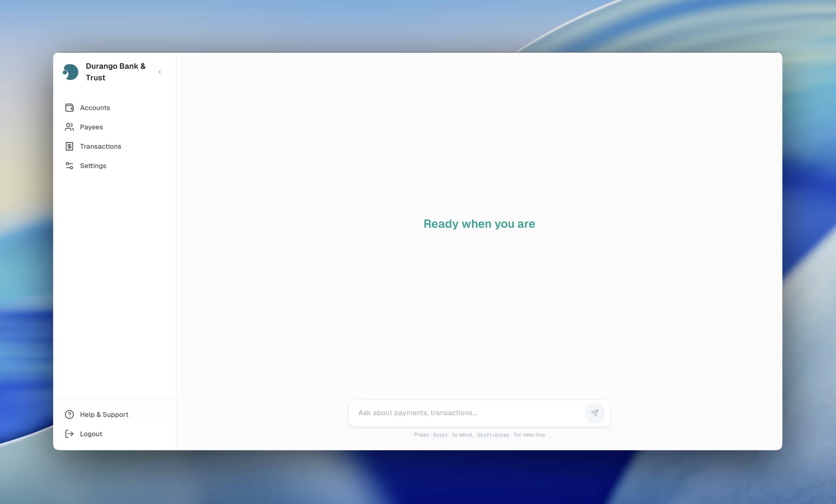Click the paper plane send icon

tap(595, 413)
